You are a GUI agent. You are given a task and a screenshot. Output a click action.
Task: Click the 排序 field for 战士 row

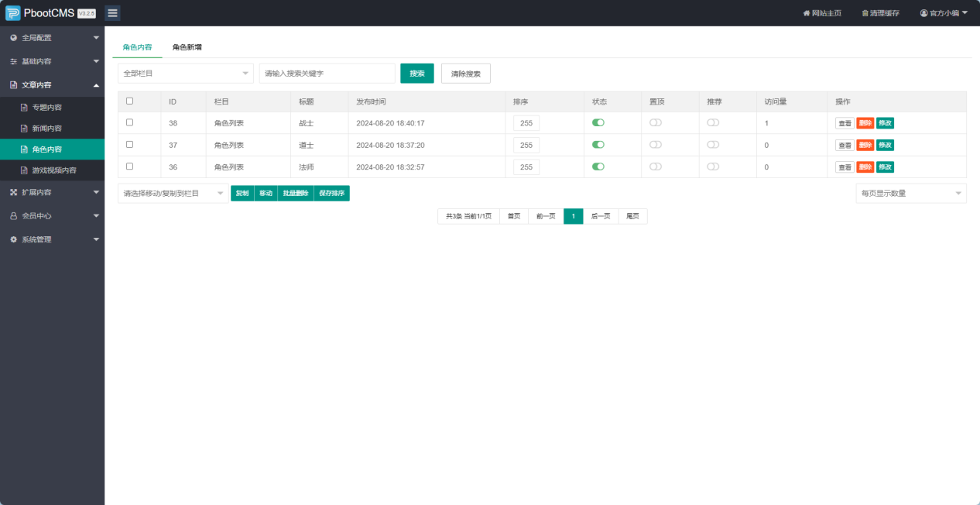point(526,123)
